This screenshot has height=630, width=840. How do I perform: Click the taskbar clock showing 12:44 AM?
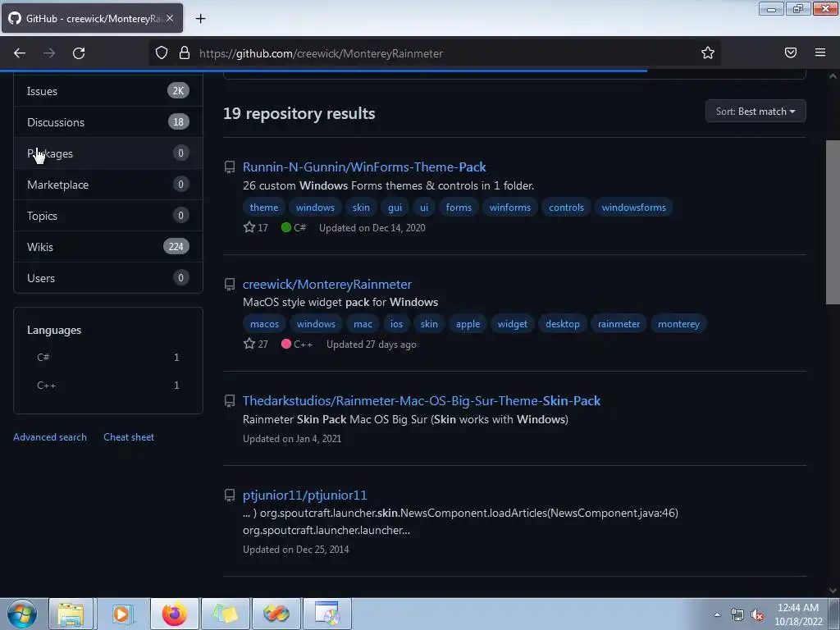point(798,614)
